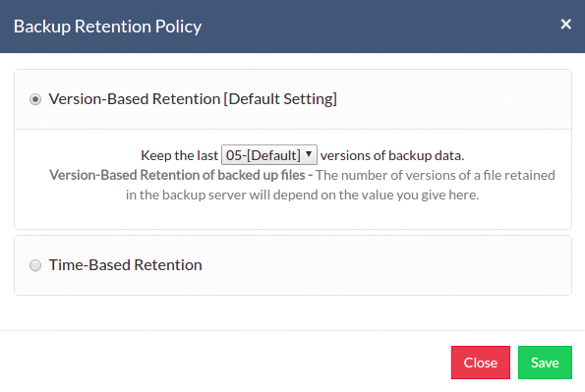This screenshot has width=585, height=392.
Task: Click bold 'Version-Based Retention of backed up files' text
Action: coord(177,175)
